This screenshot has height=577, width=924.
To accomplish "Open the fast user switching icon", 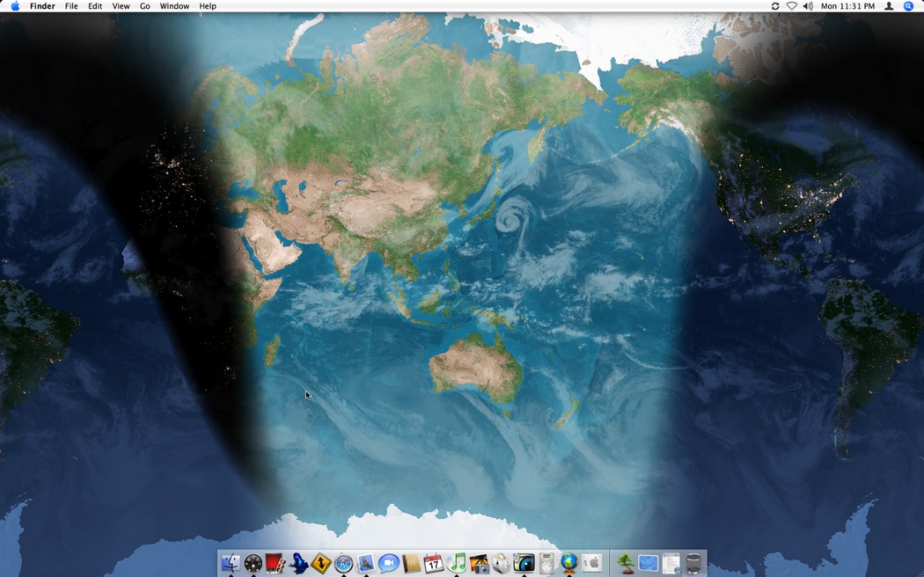I will pos(889,6).
